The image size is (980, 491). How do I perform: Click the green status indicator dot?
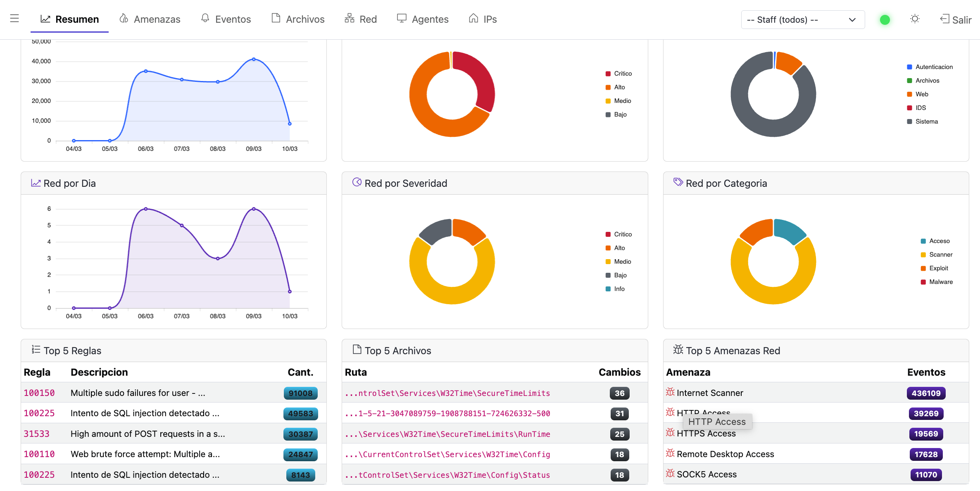(x=885, y=20)
